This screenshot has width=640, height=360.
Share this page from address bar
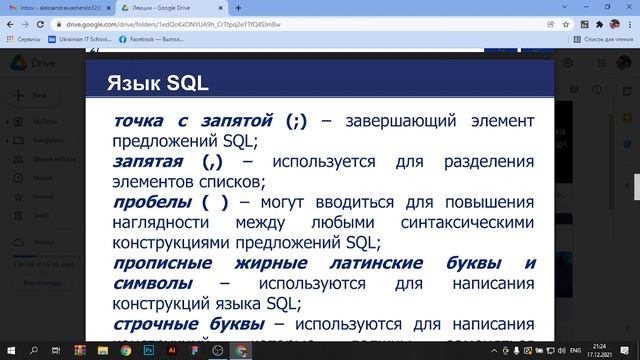coord(551,24)
